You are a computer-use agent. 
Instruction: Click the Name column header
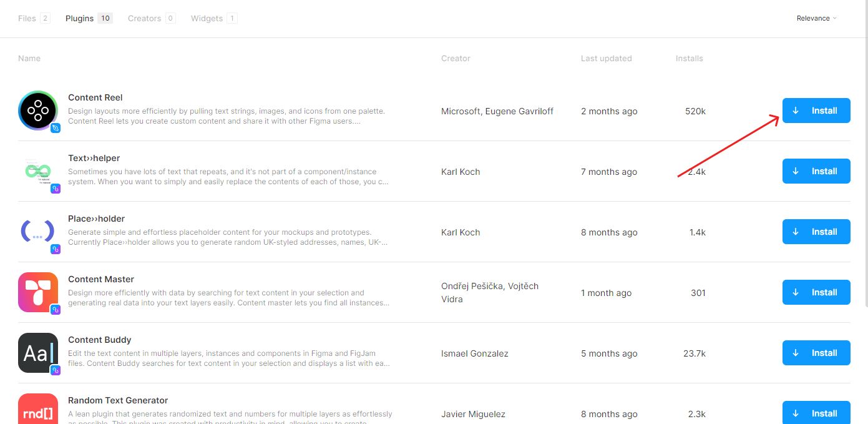point(29,58)
